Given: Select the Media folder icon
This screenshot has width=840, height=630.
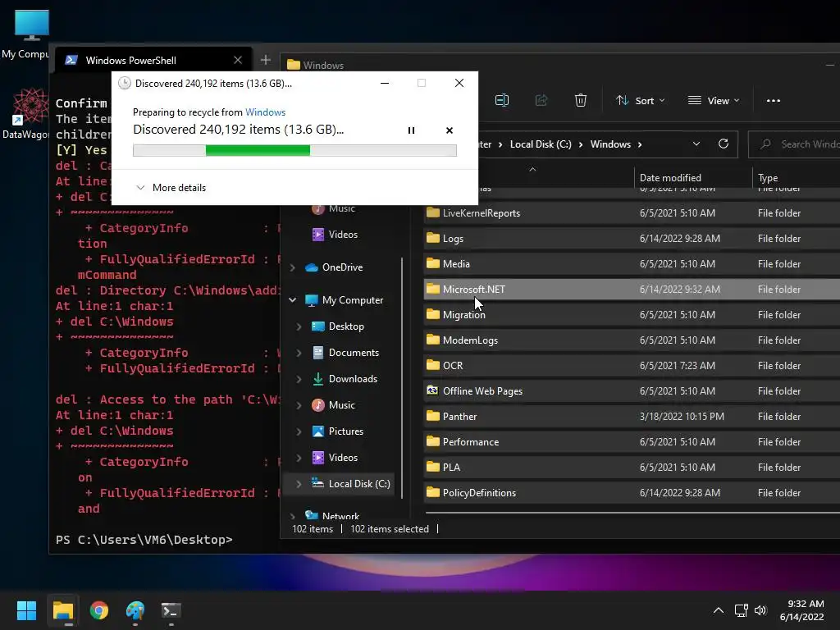Looking at the screenshot, I should click(433, 263).
